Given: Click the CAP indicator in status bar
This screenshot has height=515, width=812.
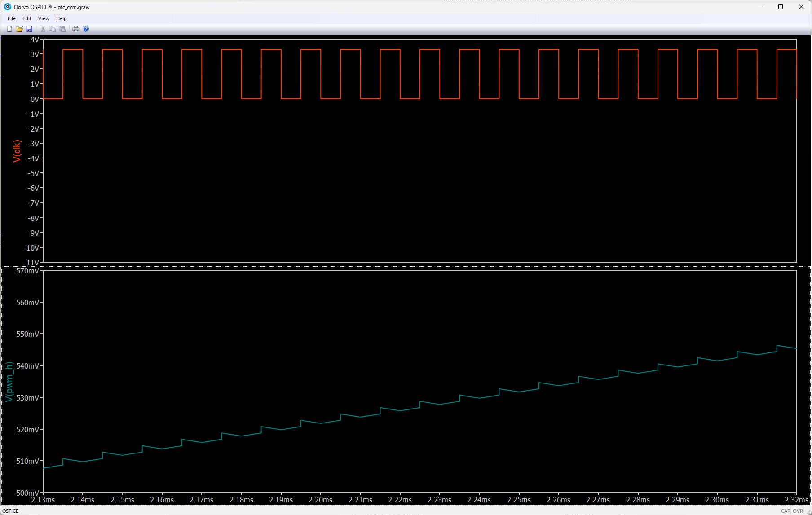Looking at the screenshot, I should tap(785, 511).
